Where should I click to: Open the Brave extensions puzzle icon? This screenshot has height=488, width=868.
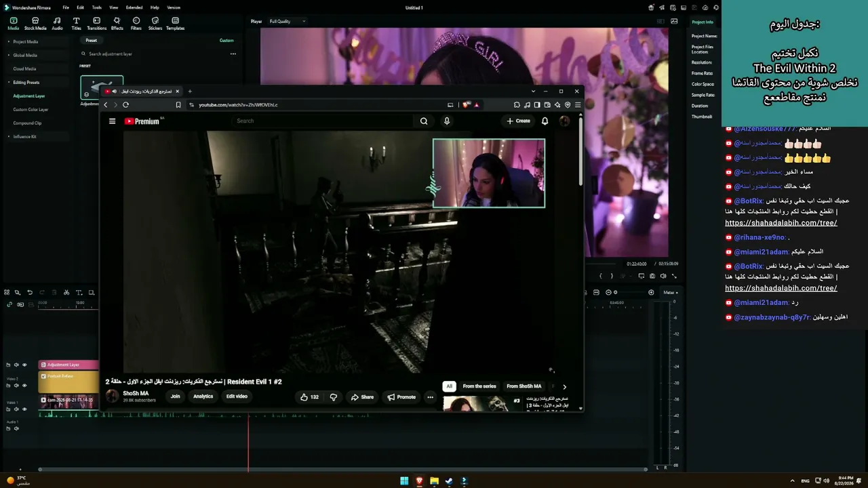tap(517, 105)
